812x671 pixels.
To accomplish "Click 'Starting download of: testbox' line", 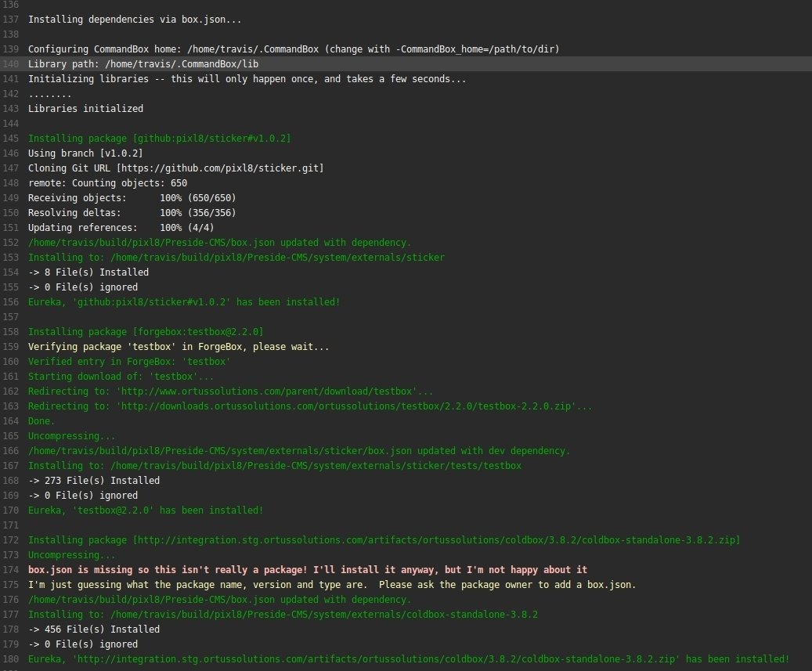I will pos(121,377).
